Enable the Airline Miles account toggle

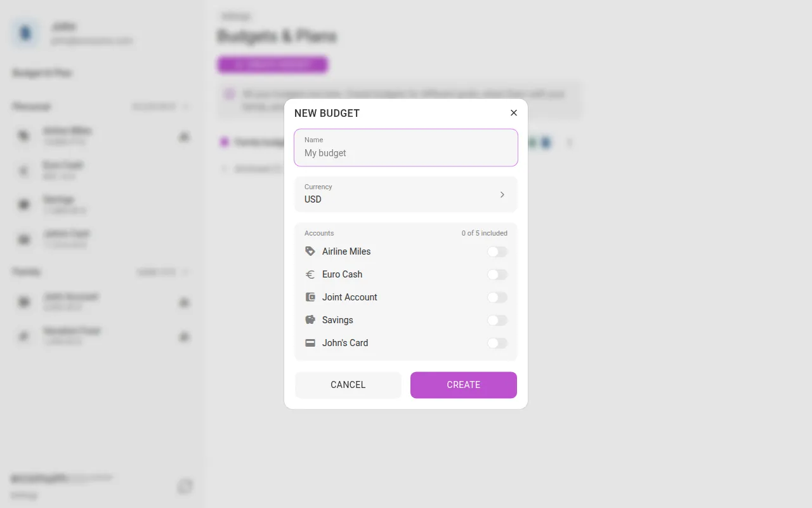point(497,252)
